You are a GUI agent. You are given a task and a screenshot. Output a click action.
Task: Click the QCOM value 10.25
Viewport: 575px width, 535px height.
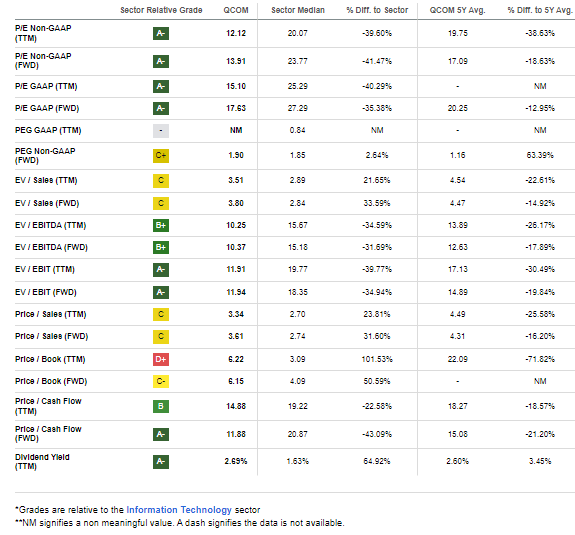(x=236, y=225)
